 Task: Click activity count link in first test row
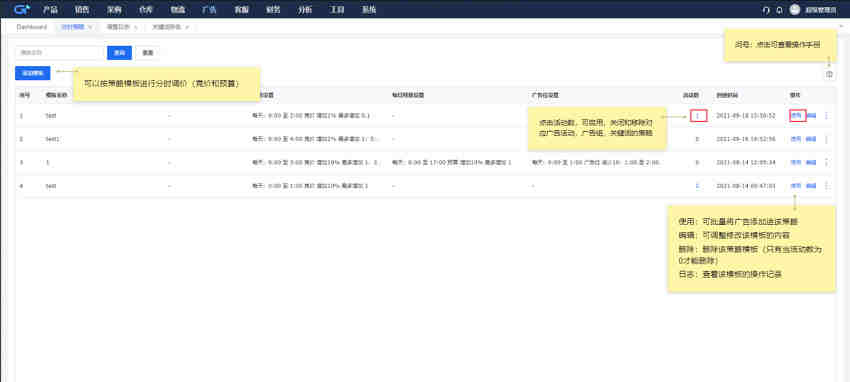[x=698, y=115]
